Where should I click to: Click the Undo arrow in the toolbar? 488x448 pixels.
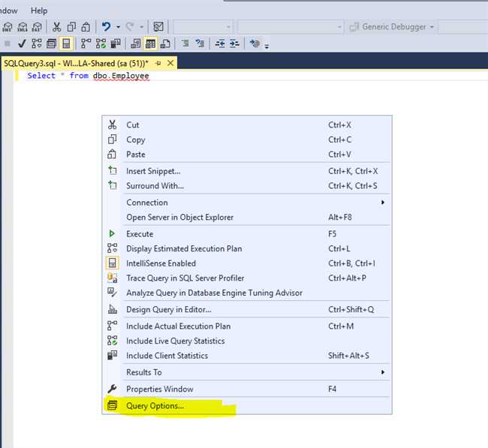click(107, 27)
